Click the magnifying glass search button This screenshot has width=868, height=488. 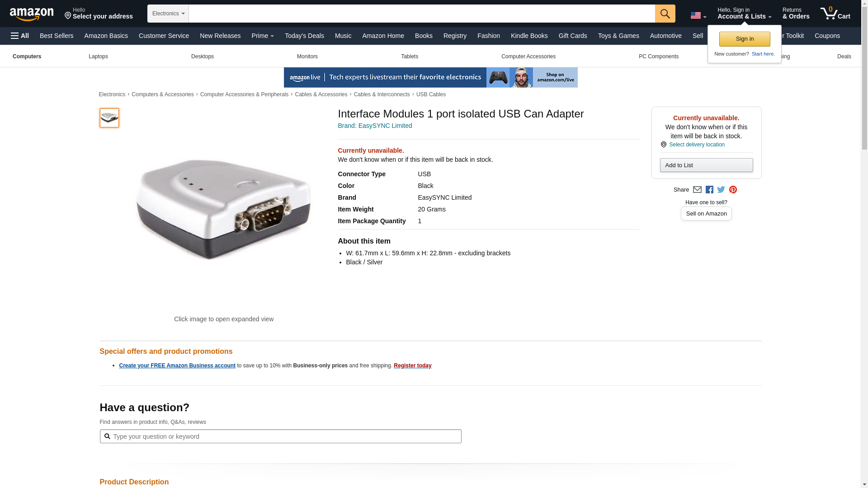[665, 14]
